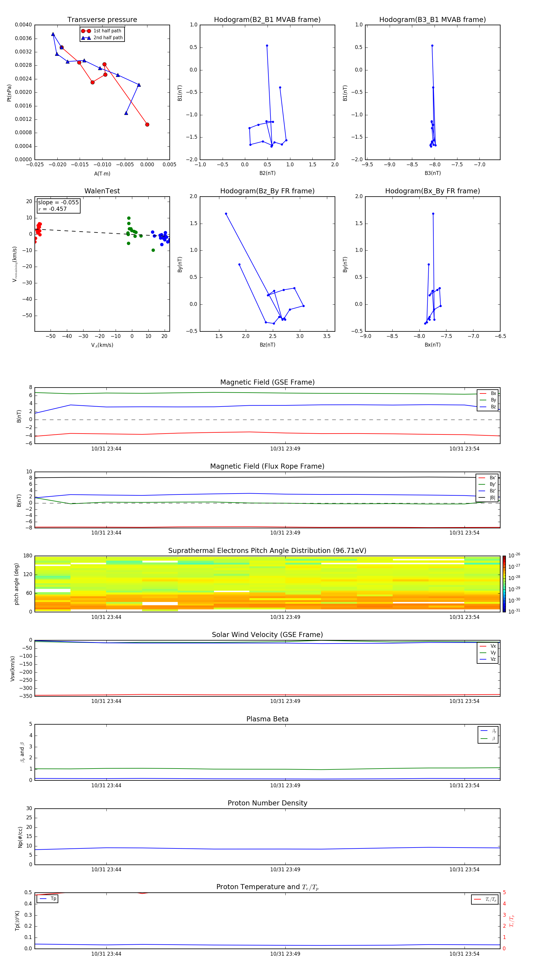Click 'Solar Wind Velocity (GSE Frame)' title
The image size is (535, 980).
pyautogui.click(x=267, y=635)
